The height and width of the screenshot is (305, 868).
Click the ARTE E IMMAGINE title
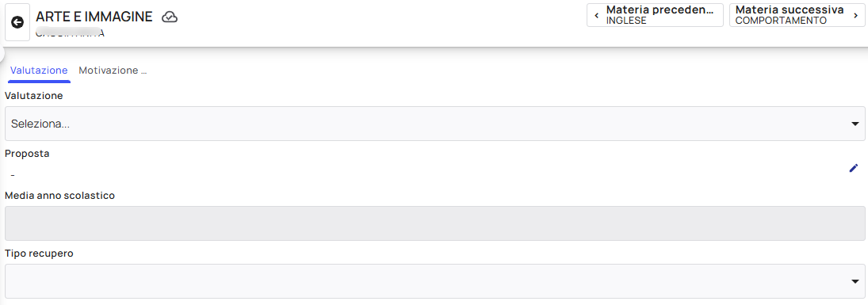pyautogui.click(x=94, y=17)
